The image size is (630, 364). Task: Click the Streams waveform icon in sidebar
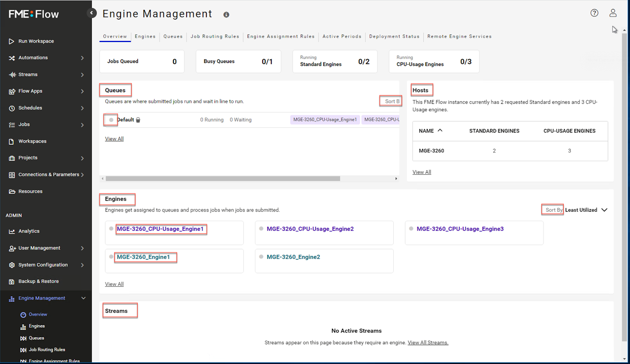pos(12,75)
